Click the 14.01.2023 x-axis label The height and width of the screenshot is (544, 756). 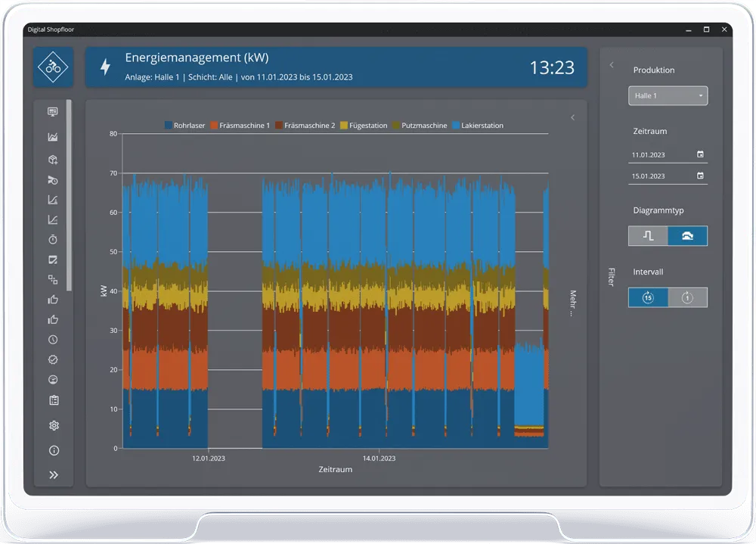click(379, 458)
